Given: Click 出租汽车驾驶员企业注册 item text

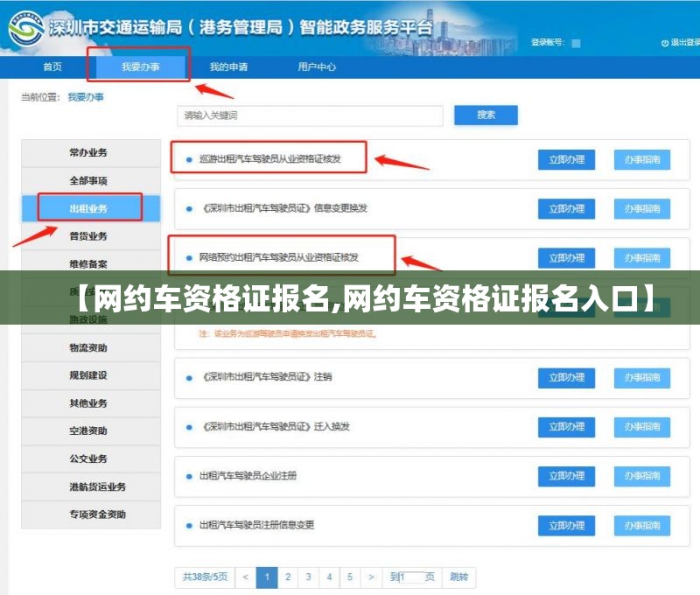Looking at the screenshot, I should [248, 476].
